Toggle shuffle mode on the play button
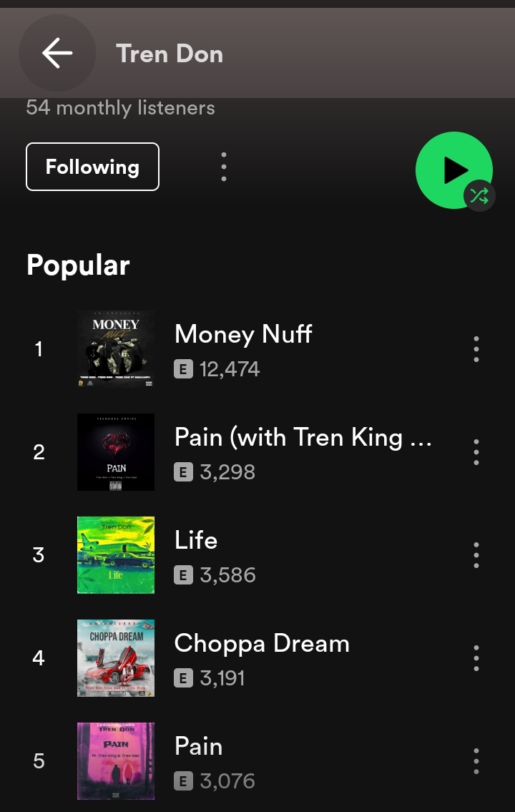Image resolution: width=515 pixels, height=812 pixels. [x=479, y=196]
